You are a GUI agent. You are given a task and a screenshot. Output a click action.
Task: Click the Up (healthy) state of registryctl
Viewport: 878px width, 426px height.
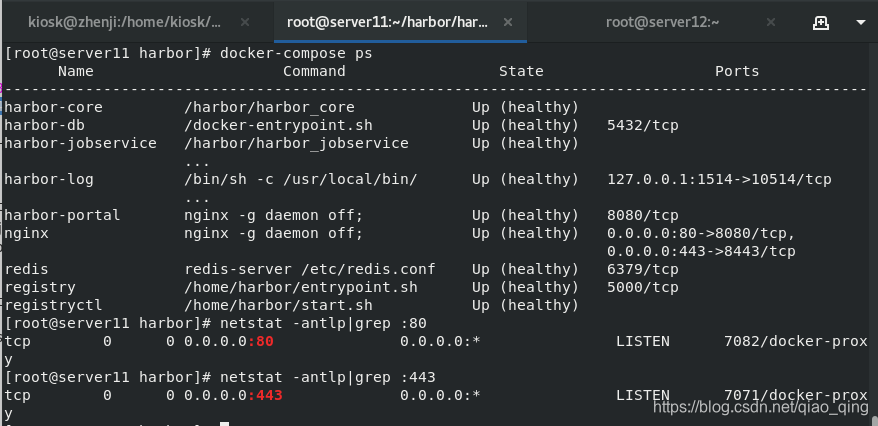pyautogui.click(x=525, y=305)
